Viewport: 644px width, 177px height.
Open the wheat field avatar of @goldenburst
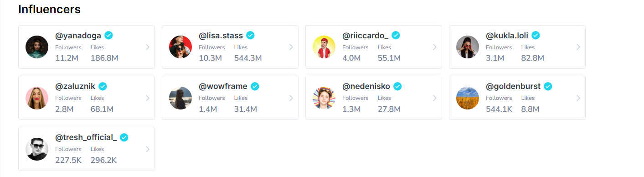[x=468, y=98]
